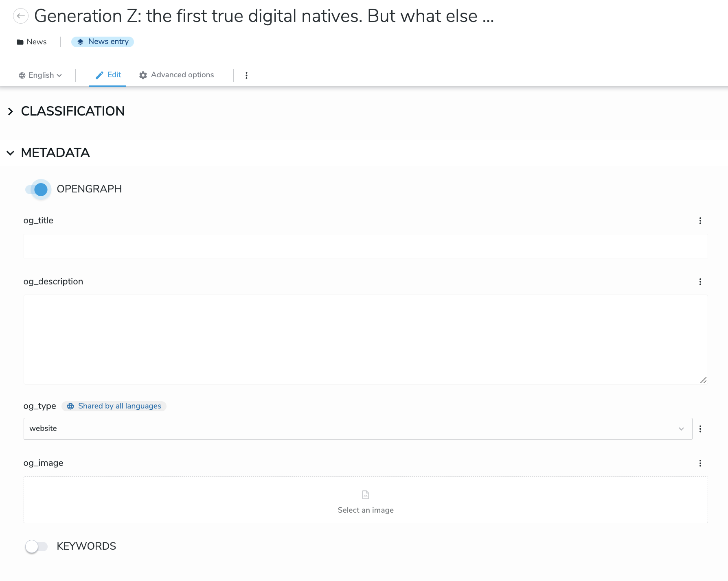Open the og_type field options menu

click(x=700, y=429)
